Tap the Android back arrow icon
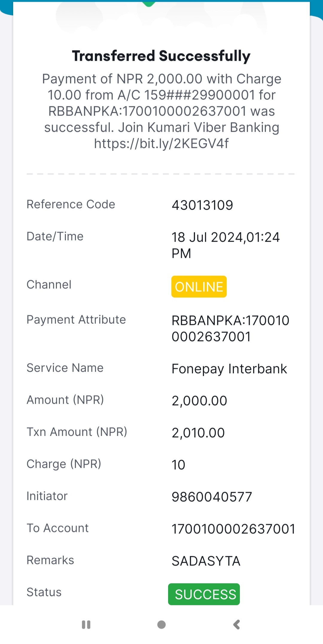Image resolution: width=323 pixels, height=644 pixels. coord(236,625)
